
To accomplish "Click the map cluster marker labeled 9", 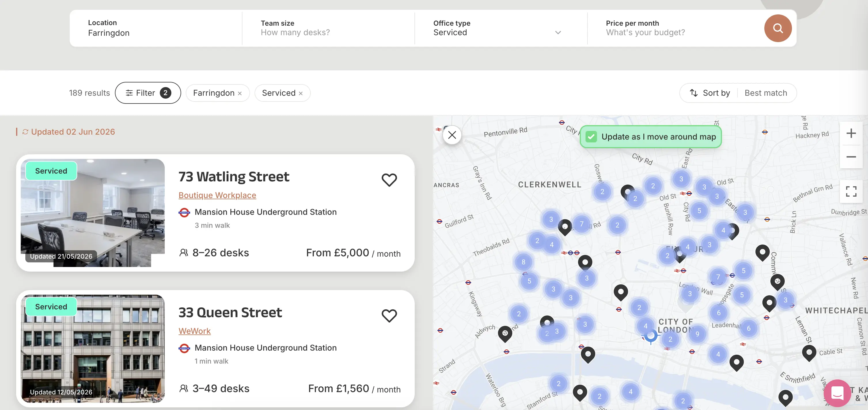I will pyautogui.click(x=697, y=334).
